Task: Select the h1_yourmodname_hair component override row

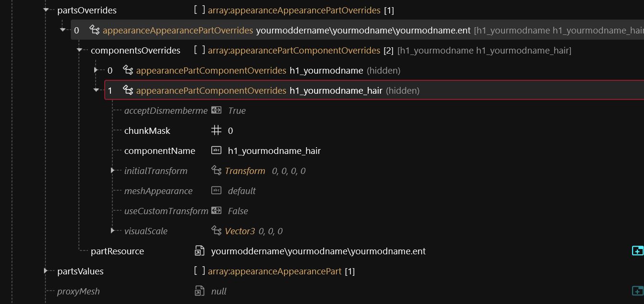Action: (336, 90)
